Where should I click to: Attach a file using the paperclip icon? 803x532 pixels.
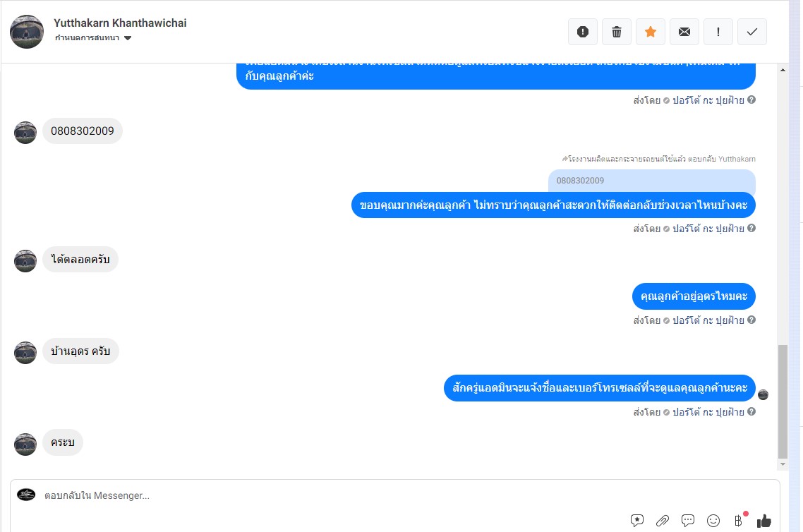click(x=662, y=521)
